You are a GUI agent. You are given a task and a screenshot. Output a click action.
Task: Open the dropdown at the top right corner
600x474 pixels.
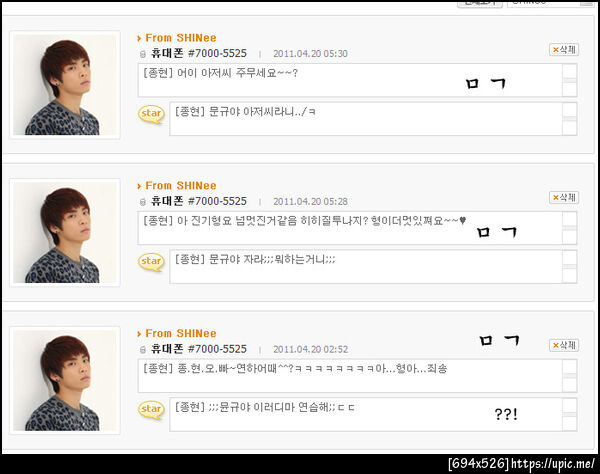tap(550, 3)
